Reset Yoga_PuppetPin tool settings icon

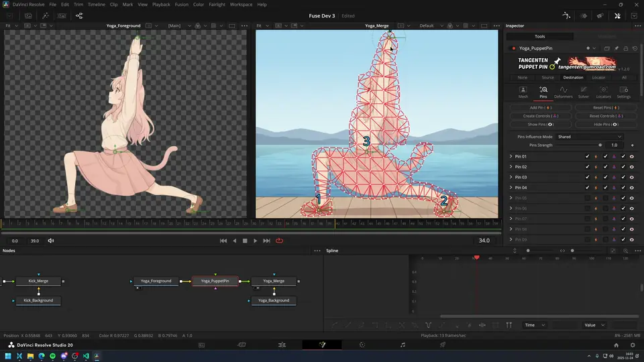tap(635, 48)
